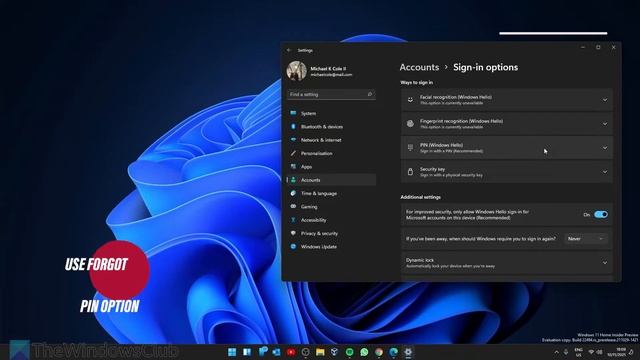Screen dimensions: 640x360
Task: Open the red YouTube-style taskbar app
Action: (x=291, y=352)
